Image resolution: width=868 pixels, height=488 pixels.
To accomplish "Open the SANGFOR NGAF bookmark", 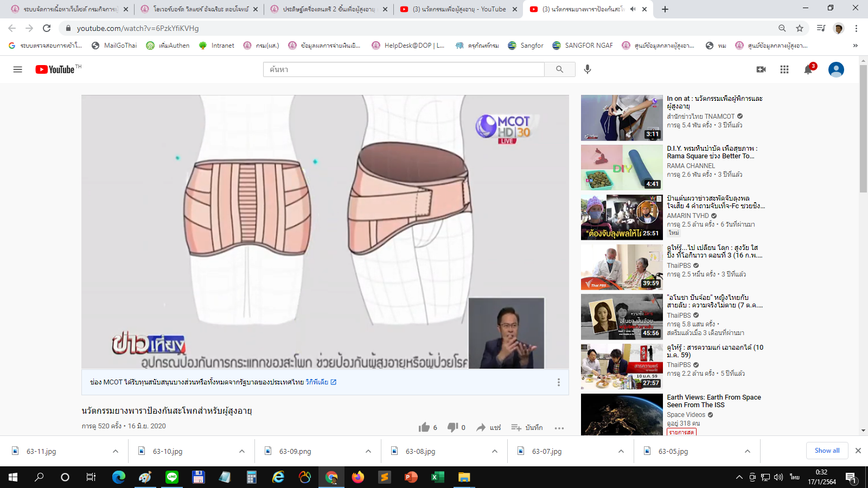I will point(583,46).
